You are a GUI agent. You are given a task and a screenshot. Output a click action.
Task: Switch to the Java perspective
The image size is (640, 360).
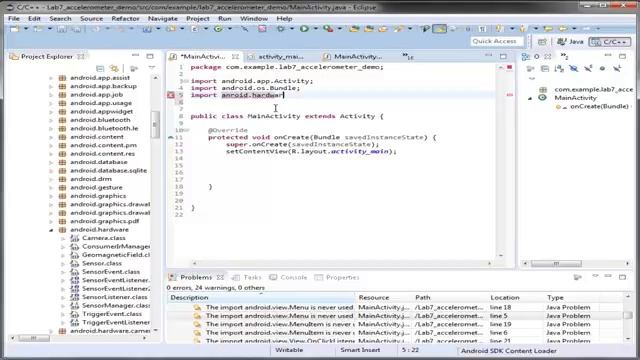571,42
